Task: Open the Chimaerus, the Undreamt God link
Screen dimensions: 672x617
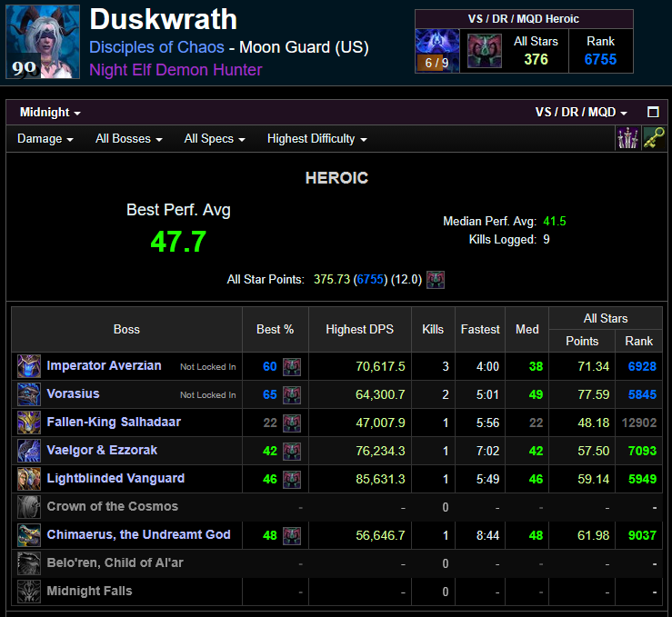Action: 138,535
